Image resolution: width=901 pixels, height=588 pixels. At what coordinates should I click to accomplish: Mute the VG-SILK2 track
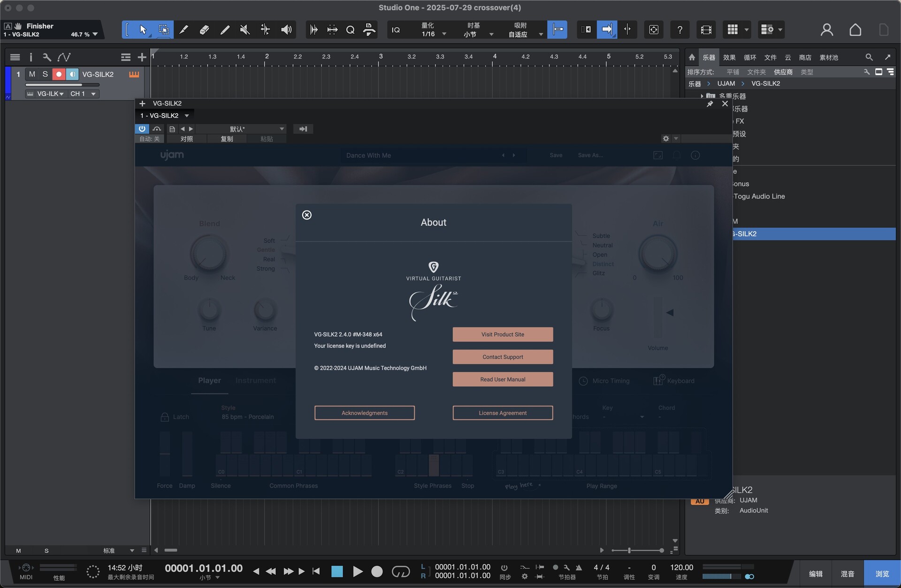(x=32, y=74)
